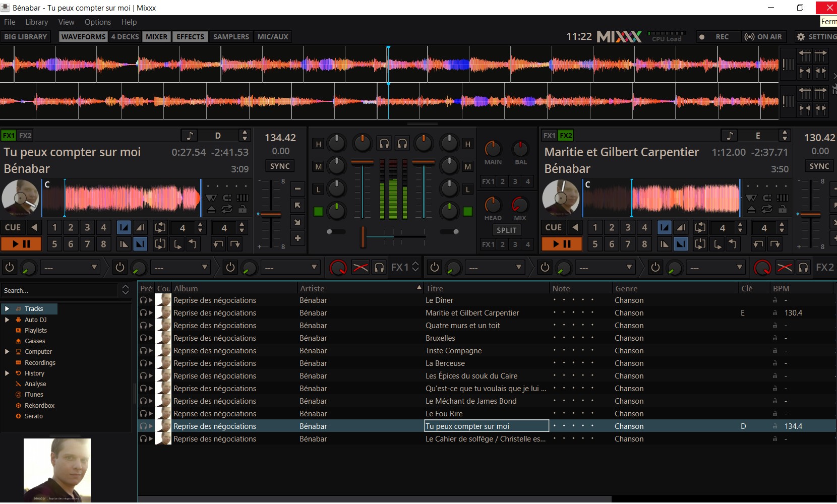Screen dimensions: 837x504
Task: Expand FX1 unit with up-down arrows
Action: point(415,267)
